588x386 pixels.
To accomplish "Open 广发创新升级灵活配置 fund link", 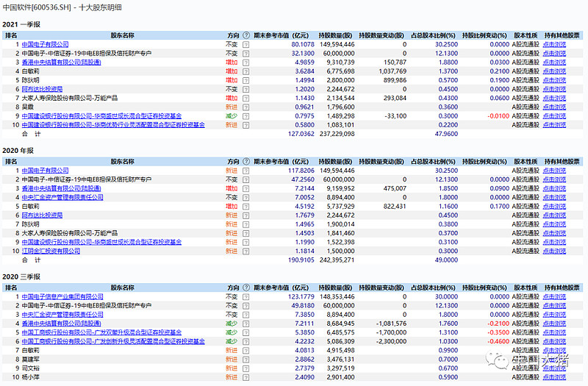I will 113,341.
